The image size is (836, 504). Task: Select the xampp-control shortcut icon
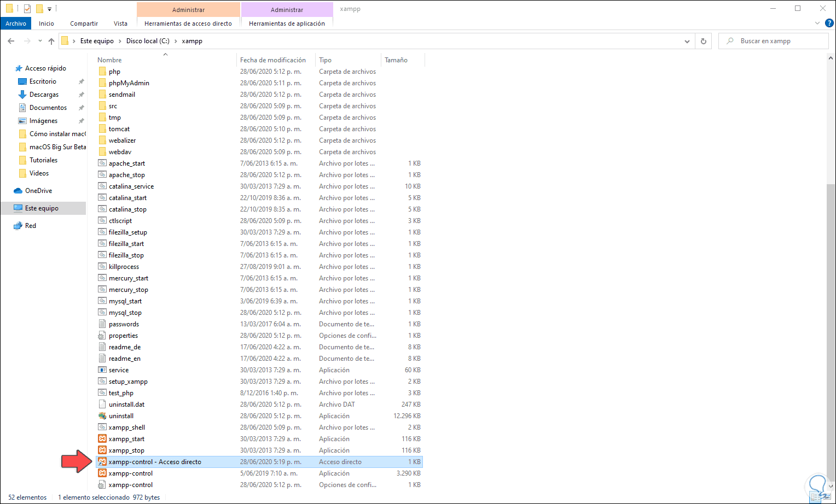pyautogui.click(x=102, y=462)
